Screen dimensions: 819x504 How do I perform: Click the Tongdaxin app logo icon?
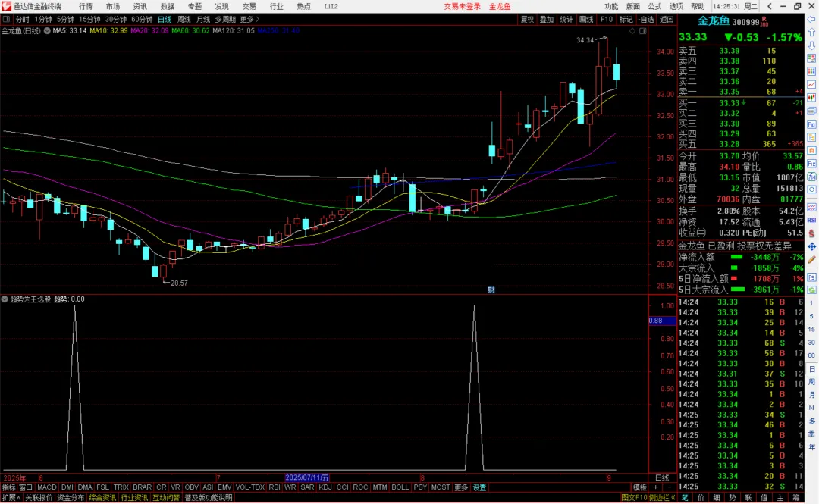[6, 6]
